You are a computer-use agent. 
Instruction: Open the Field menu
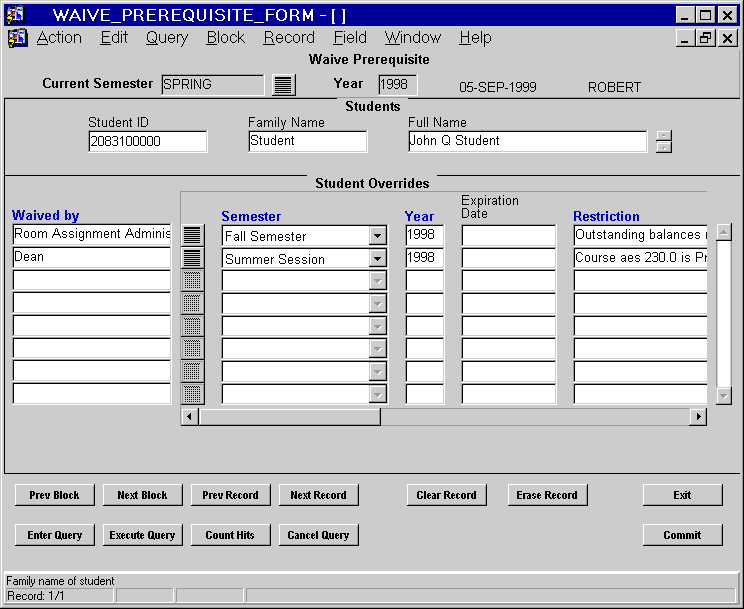pos(350,37)
